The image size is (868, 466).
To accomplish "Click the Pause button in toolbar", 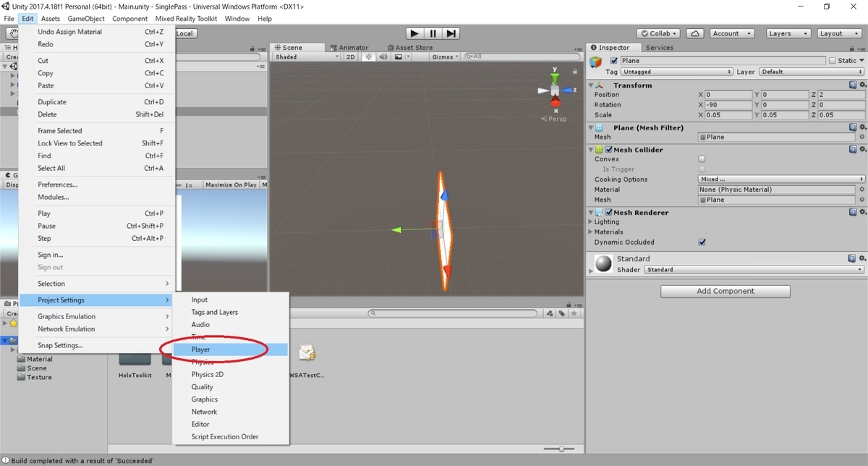I will (433, 33).
